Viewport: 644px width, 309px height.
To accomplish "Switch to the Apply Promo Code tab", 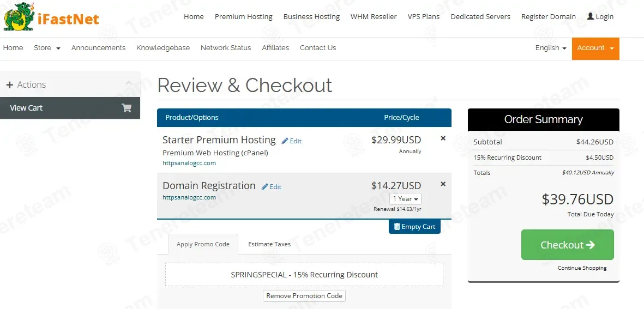I will click(x=203, y=244).
